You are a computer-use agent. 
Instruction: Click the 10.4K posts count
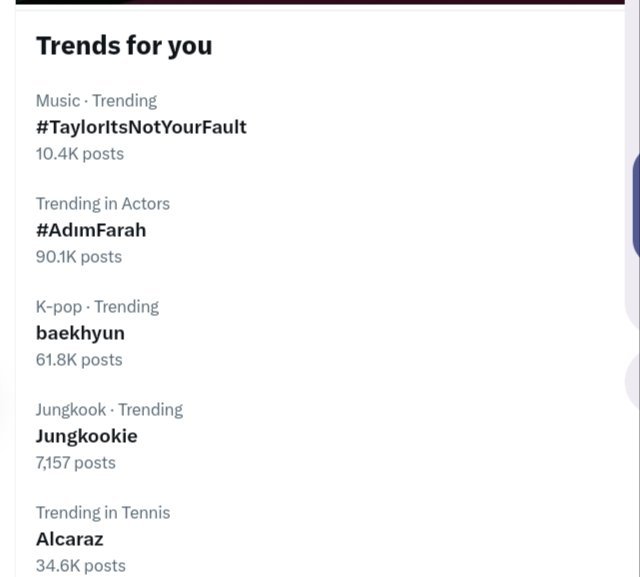click(80, 153)
